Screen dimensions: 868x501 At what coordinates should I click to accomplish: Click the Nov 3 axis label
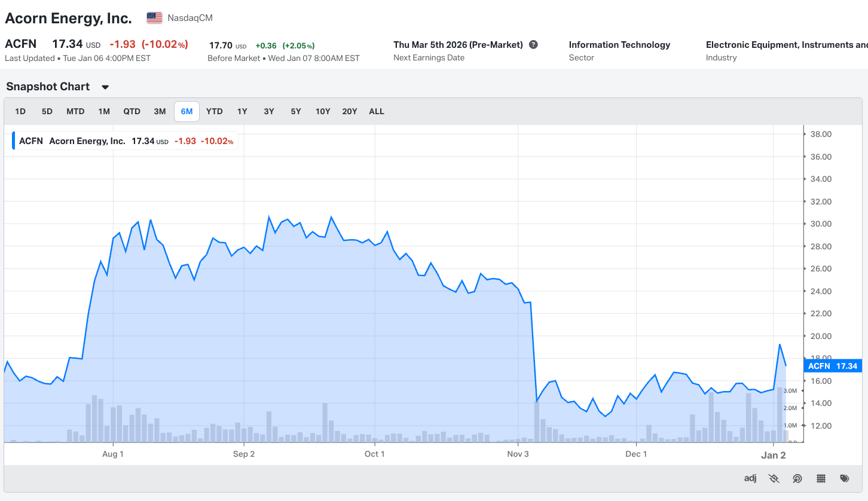coord(518,454)
